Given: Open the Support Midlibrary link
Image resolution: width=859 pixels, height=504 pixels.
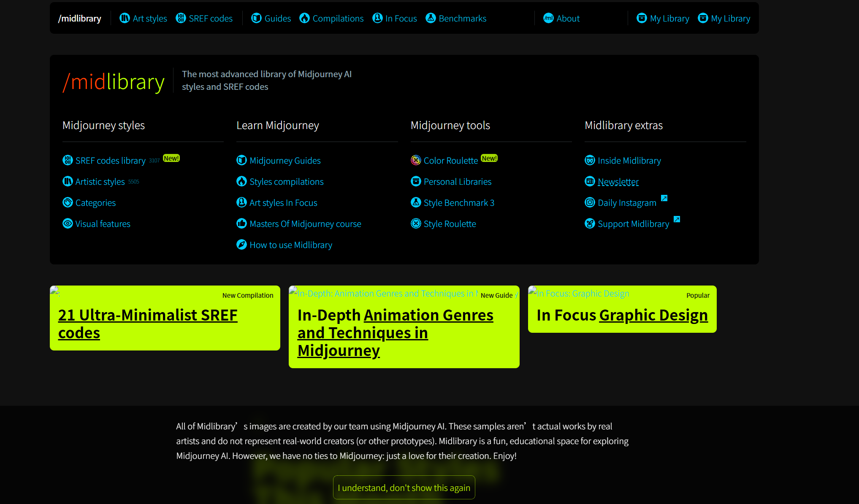Looking at the screenshot, I should click(x=633, y=224).
